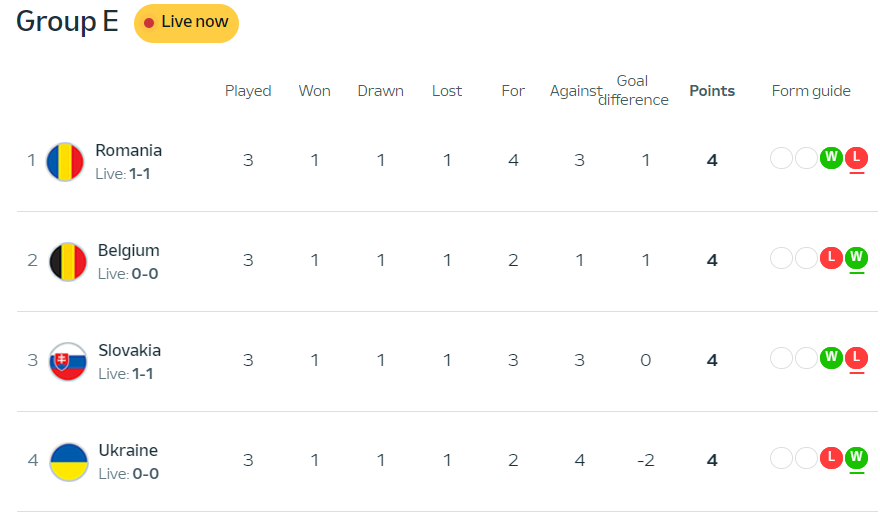Click Belgium's red L form badge
Image resolution: width=880 pixels, height=512 pixels.
[x=831, y=257]
